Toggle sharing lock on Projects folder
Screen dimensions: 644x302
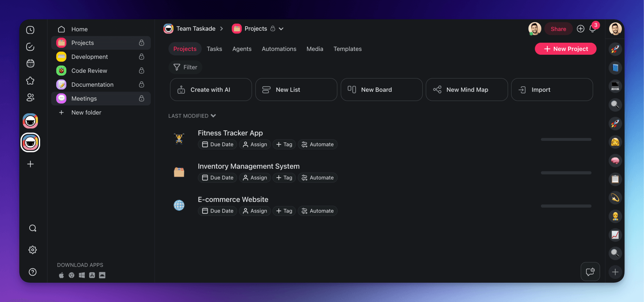tap(141, 43)
